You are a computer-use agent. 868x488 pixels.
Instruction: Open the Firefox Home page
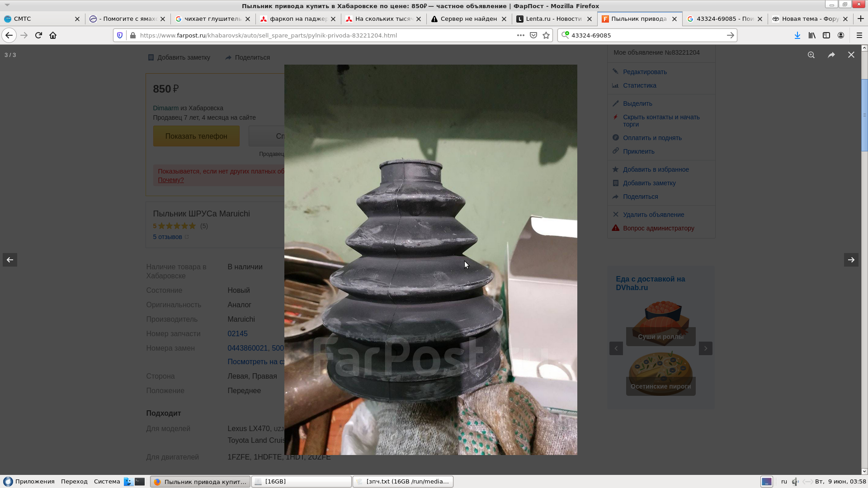[53, 35]
